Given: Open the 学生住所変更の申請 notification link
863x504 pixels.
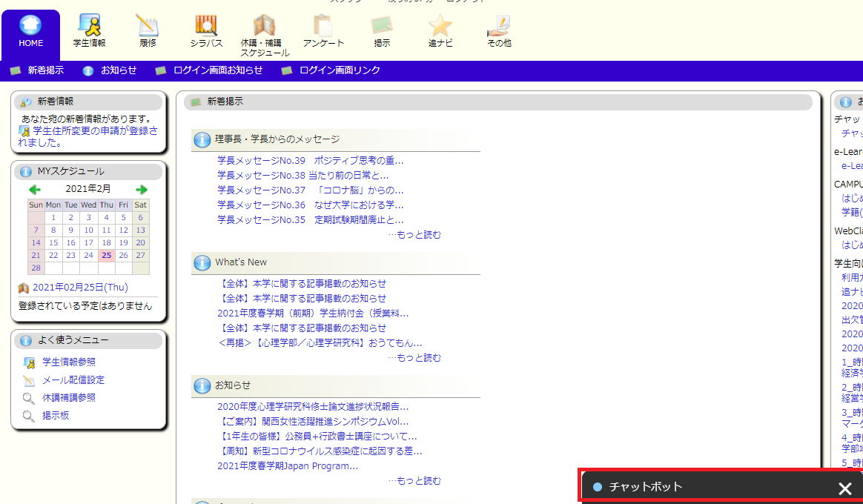Looking at the screenshot, I should pos(88,136).
